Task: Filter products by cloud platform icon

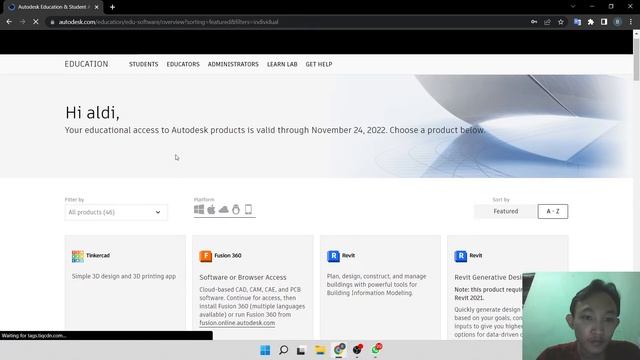Action: [x=224, y=210]
